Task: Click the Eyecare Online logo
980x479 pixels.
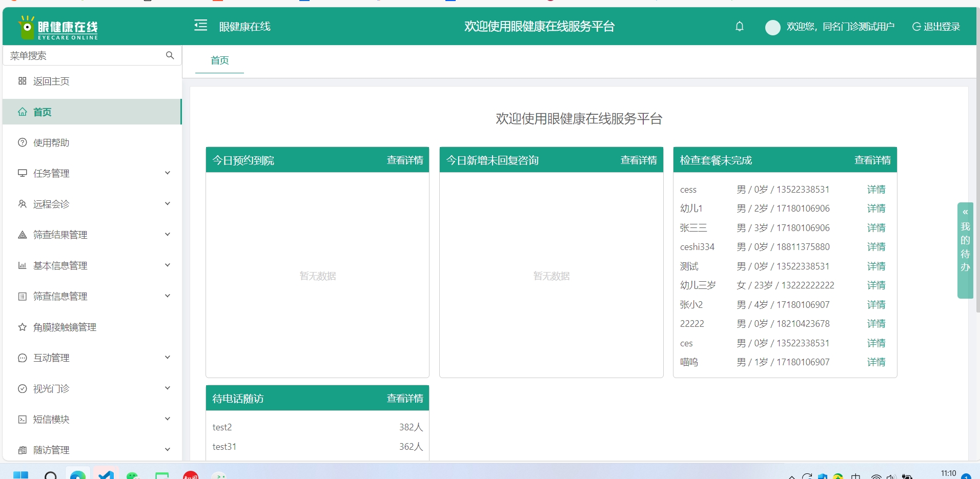Action: (58, 28)
